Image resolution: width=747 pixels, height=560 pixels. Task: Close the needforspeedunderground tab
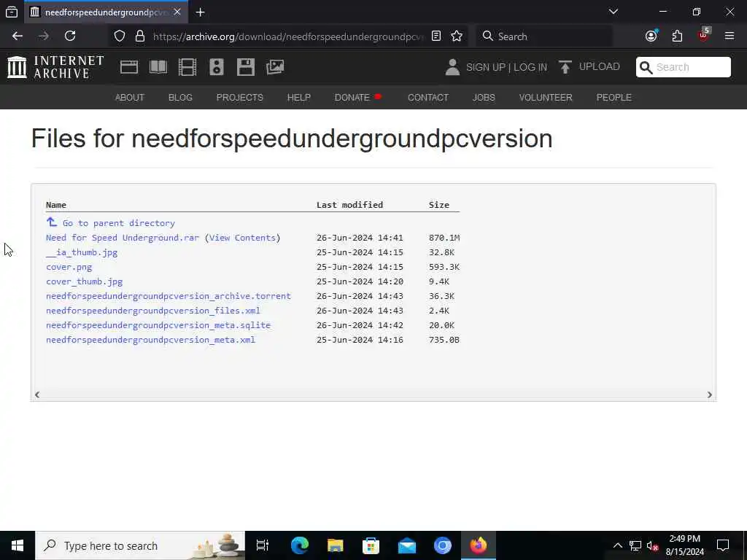point(177,12)
